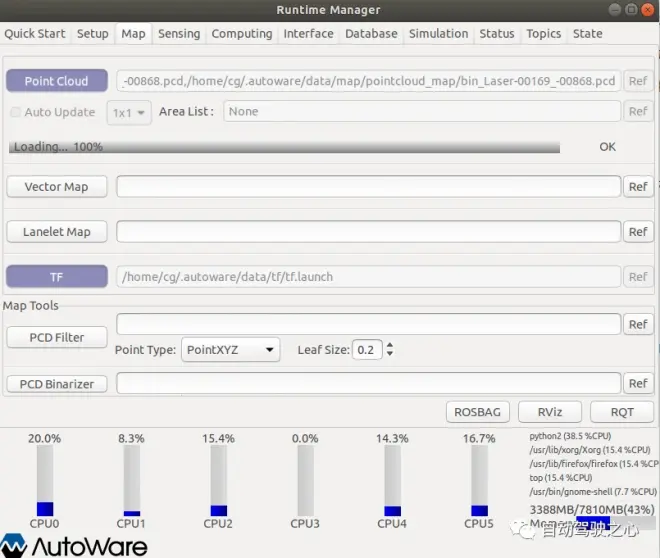The image size is (660, 558).
Task: Toggle the Point Cloud button
Action: point(57,81)
